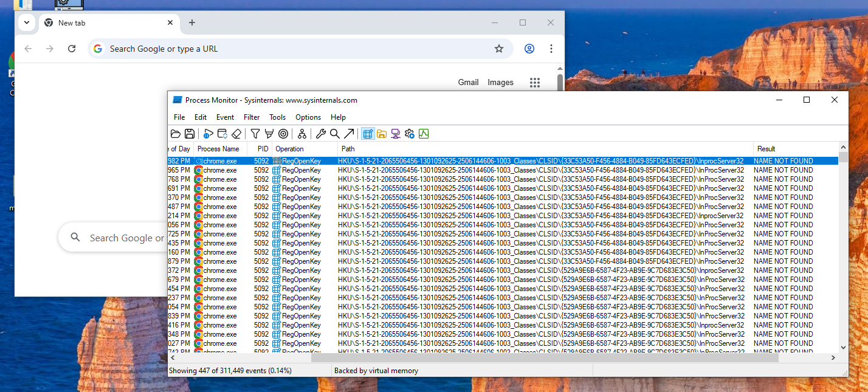Click the Open file icon in Process Monitor

[176, 134]
